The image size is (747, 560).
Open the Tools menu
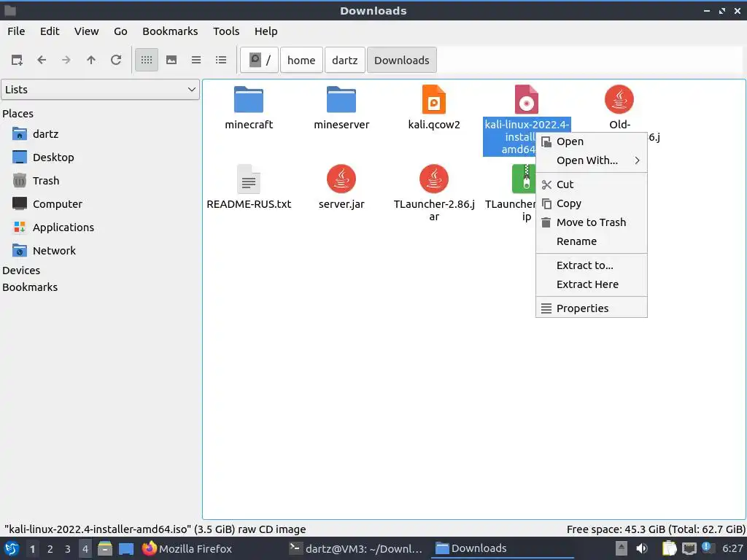point(226,31)
